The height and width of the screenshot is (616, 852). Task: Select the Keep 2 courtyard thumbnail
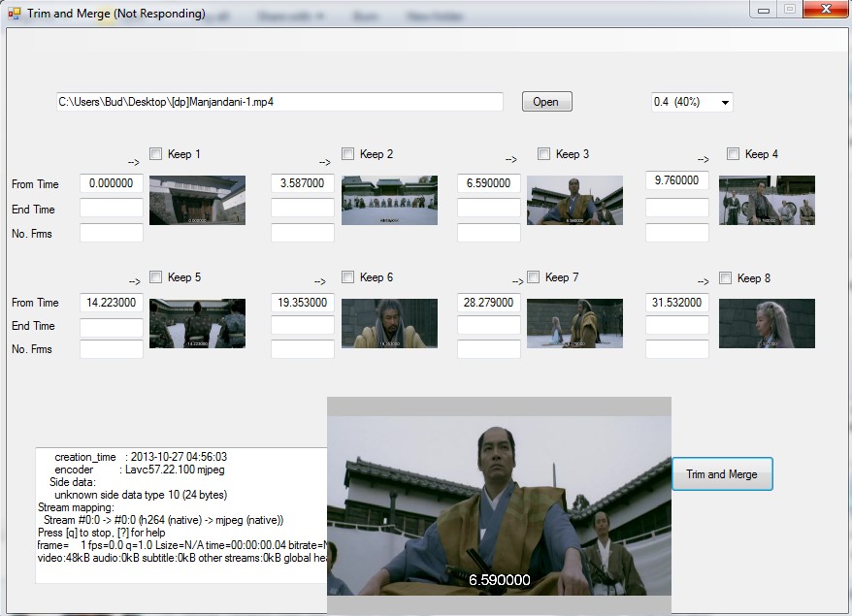tap(389, 200)
